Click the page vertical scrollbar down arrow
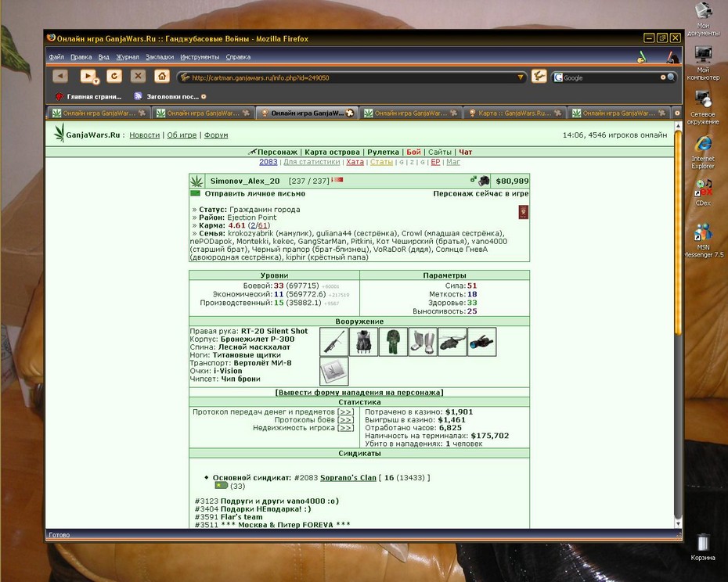This screenshot has width=728, height=582. point(678,524)
